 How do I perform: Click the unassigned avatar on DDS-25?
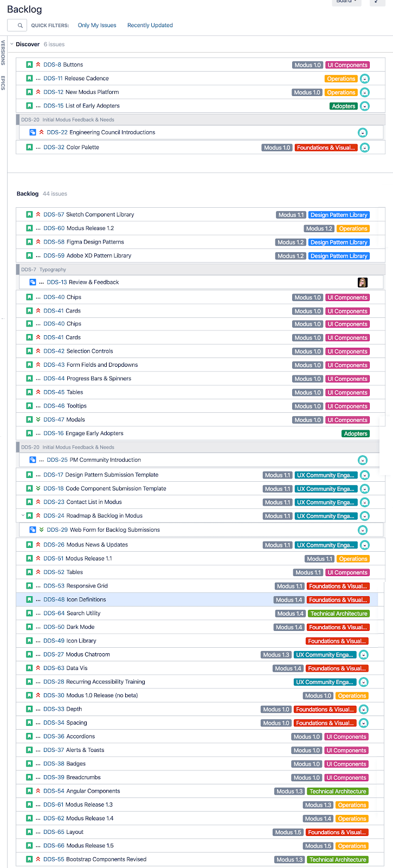pos(363,459)
